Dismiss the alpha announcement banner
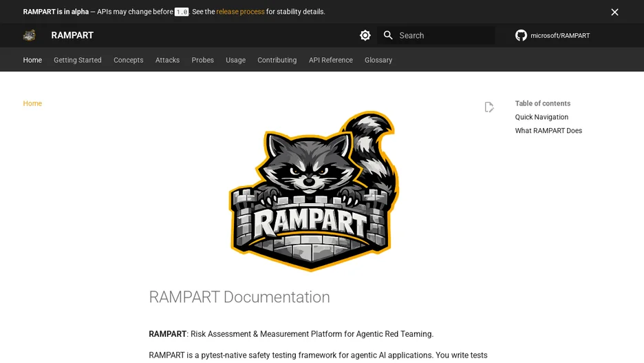Viewport: 644px width, 363px height. 614,12
